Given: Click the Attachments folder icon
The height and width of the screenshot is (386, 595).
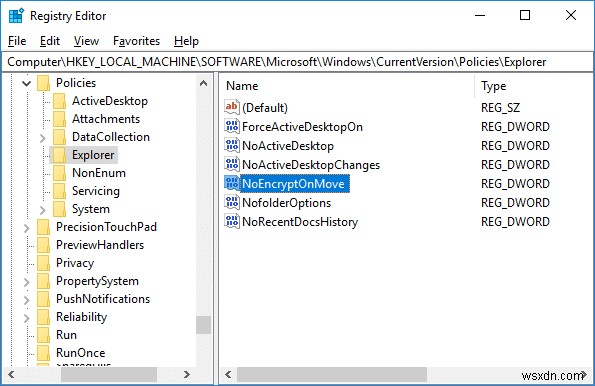Looking at the screenshot, I should [59, 119].
